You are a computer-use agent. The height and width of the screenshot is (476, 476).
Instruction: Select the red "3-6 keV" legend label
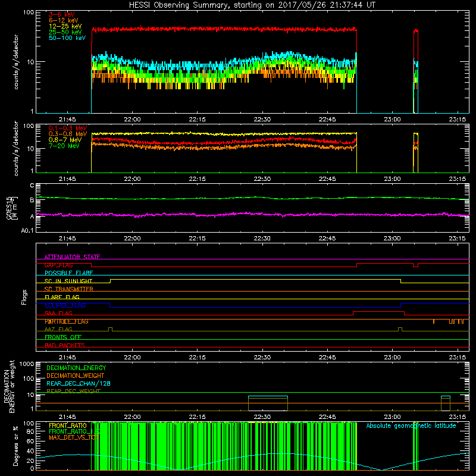tap(61, 14)
